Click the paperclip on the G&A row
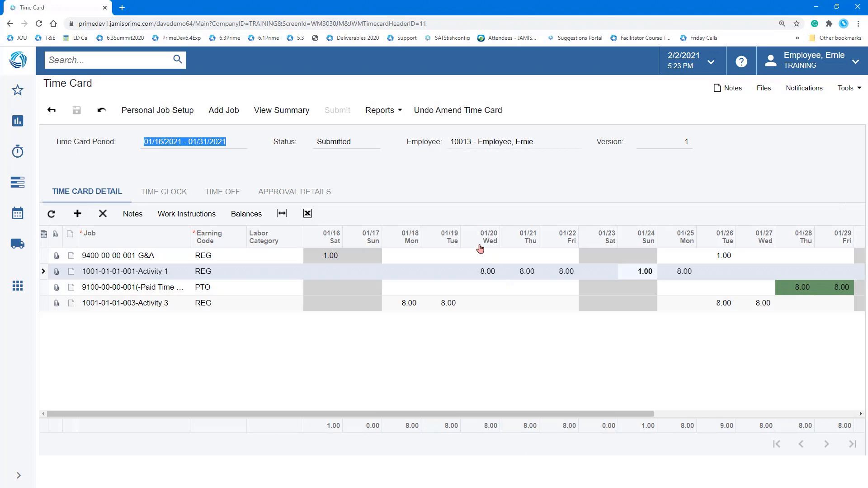 56,255
